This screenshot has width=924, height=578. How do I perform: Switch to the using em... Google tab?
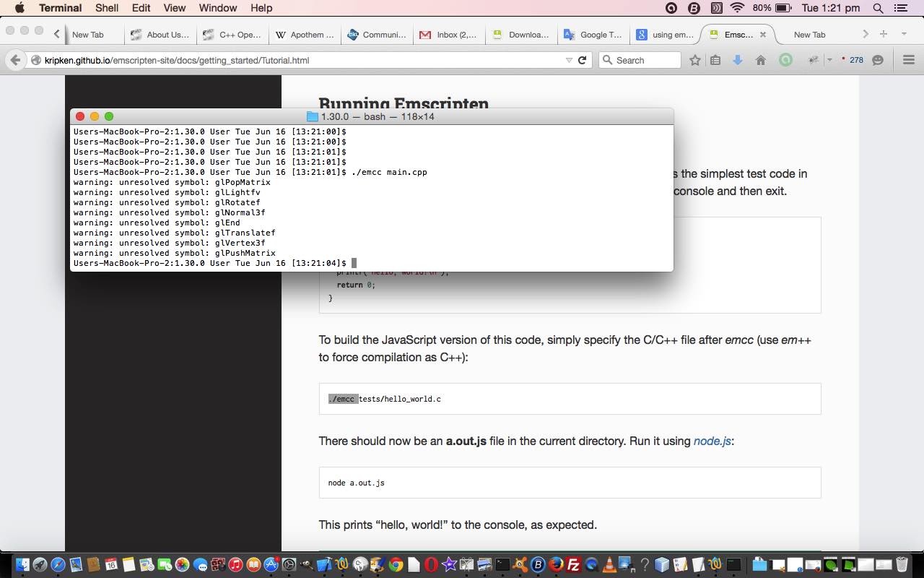666,34
